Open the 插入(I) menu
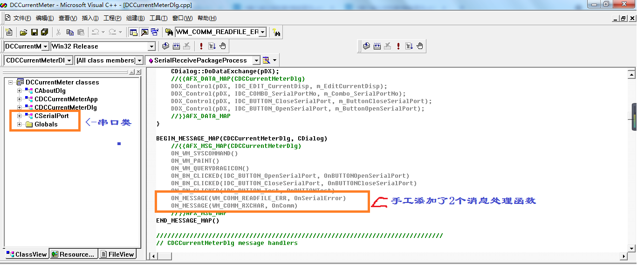644x265 pixels. (90, 18)
